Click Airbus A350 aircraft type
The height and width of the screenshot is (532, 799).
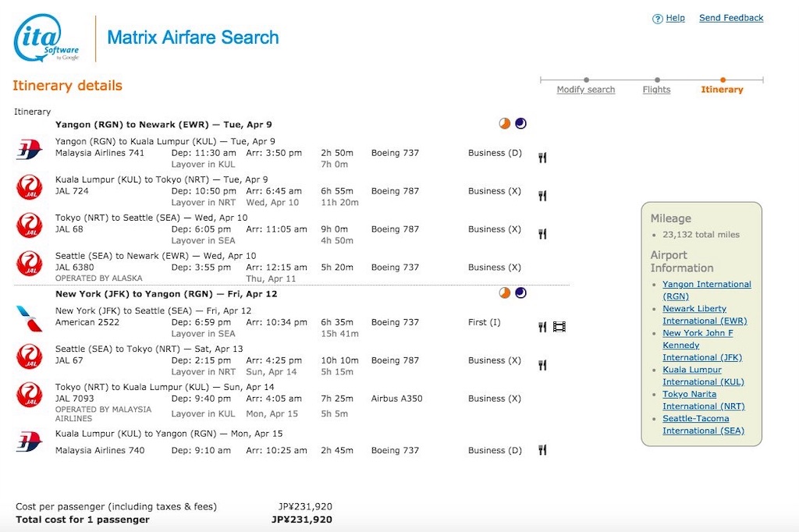[396, 399]
